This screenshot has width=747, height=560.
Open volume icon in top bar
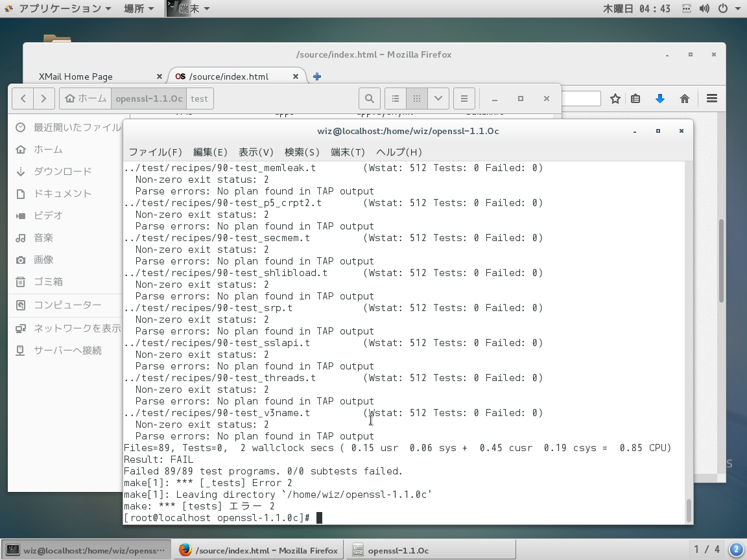[704, 8]
